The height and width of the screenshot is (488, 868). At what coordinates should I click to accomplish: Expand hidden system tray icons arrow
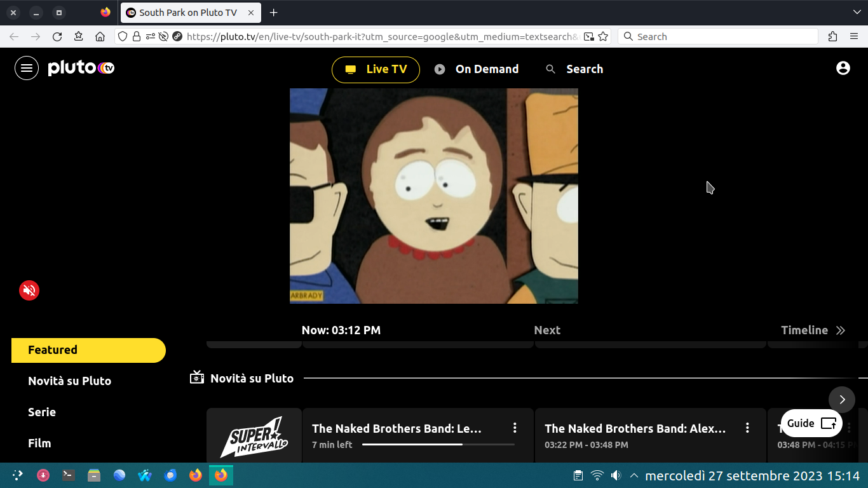(634, 475)
